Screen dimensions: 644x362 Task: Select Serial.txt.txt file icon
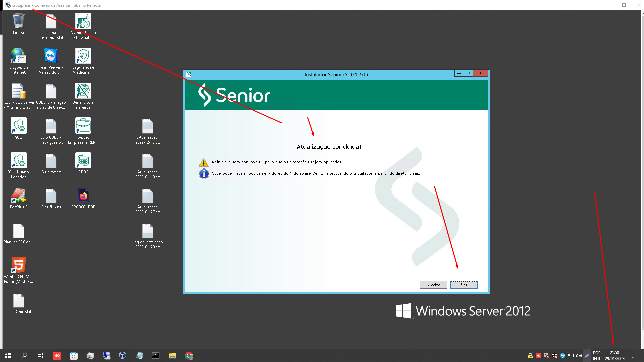[x=51, y=164]
